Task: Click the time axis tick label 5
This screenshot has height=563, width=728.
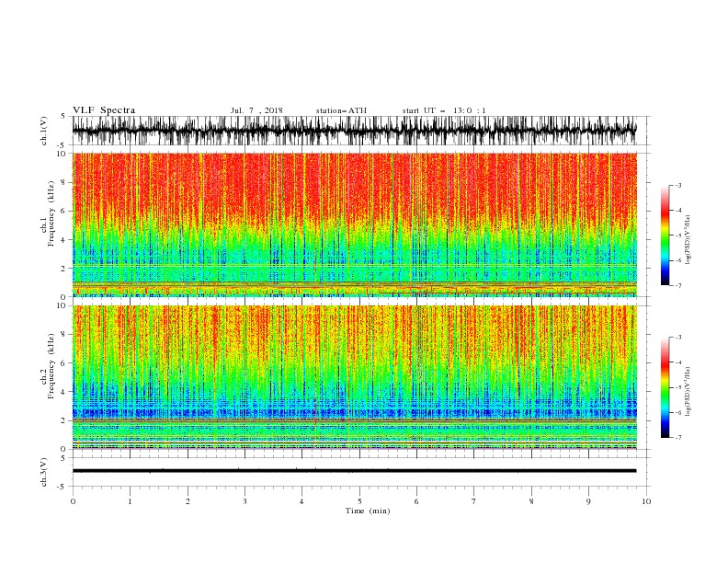Action: (359, 501)
